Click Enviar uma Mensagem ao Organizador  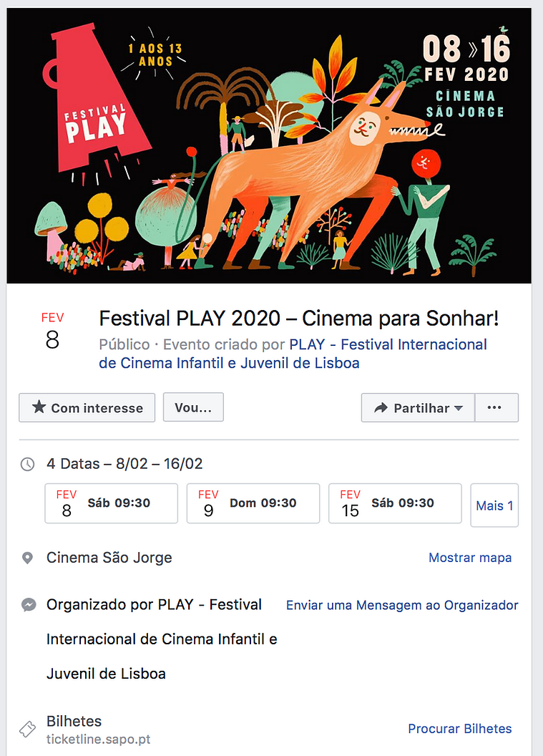click(402, 605)
